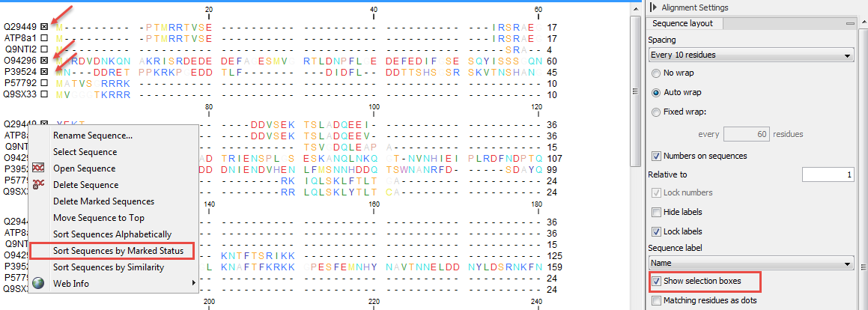The height and width of the screenshot is (310, 868).
Task: Click the Relative to number field
Action: 828,174
